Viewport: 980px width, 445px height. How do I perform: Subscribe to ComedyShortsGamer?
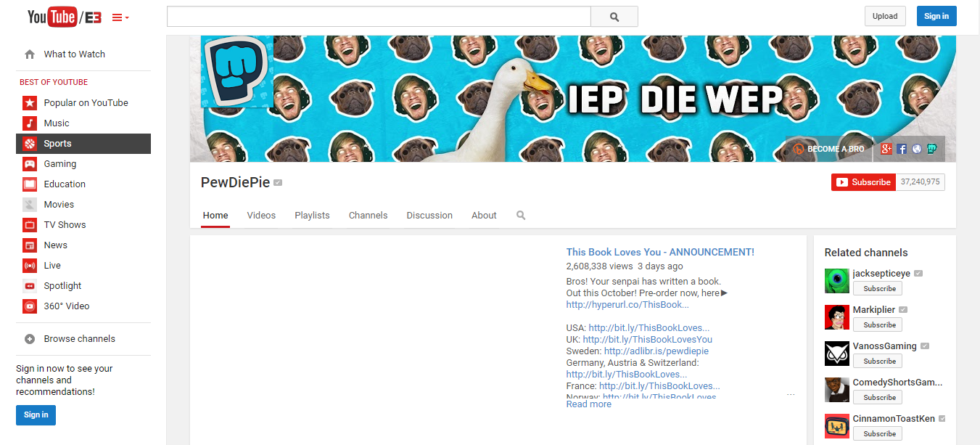click(878, 397)
